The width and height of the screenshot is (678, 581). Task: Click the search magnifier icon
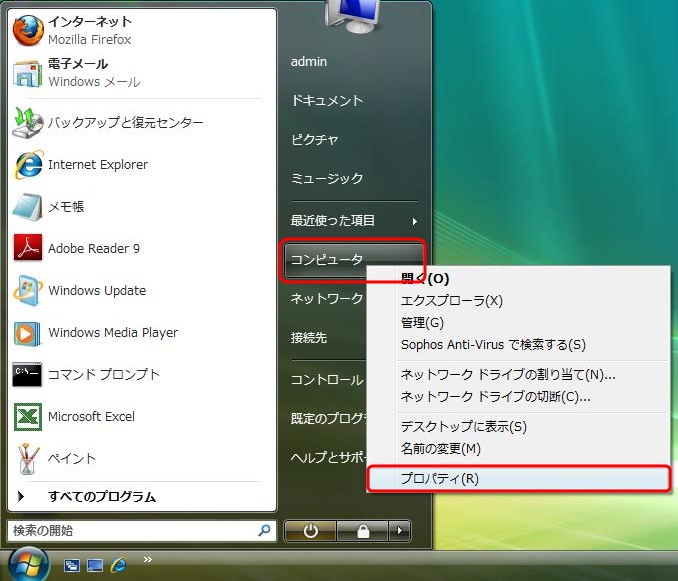264,530
